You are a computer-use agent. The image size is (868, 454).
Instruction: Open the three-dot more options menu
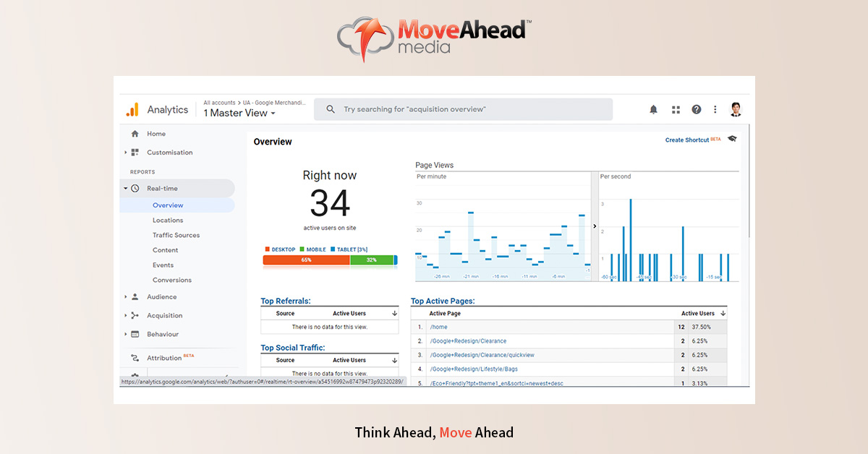tap(715, 109)
